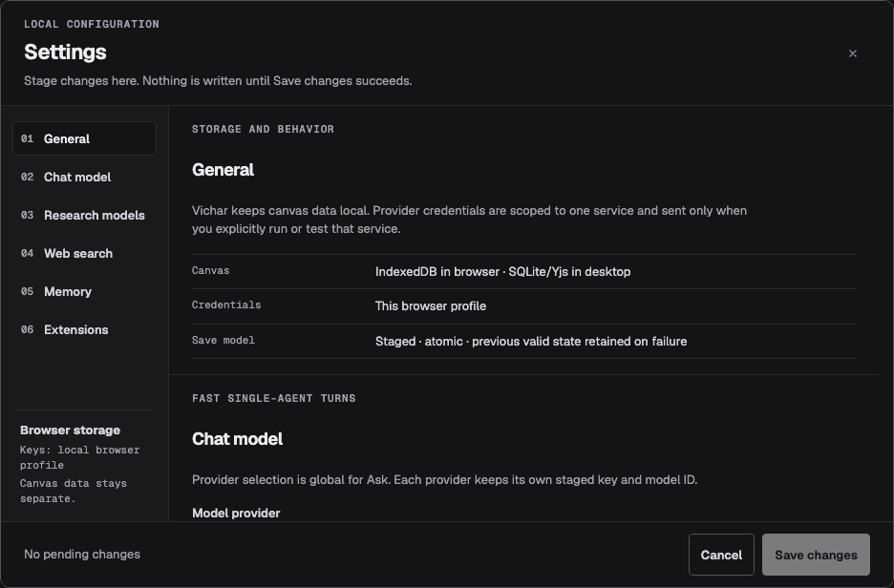Open the Extensions settings tab
Image resolution: width=894 pixels, height=588 pixels.
pyautogui.click(x=84, y=329)
